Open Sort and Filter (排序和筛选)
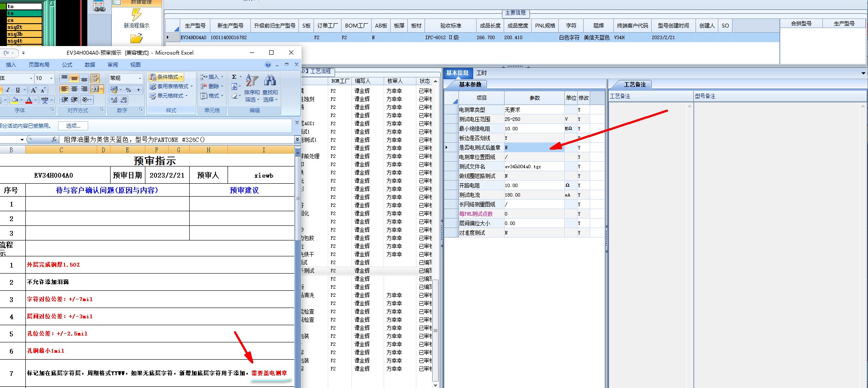Image resolution: width=868 pixels, height=388 pixels. pos(252,89)
